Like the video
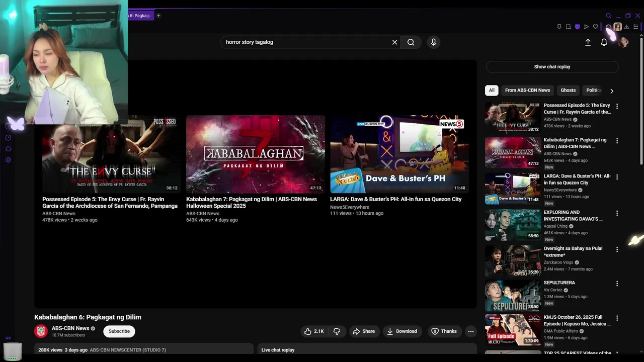Screen dimensions: 644x362 [314, 331]
